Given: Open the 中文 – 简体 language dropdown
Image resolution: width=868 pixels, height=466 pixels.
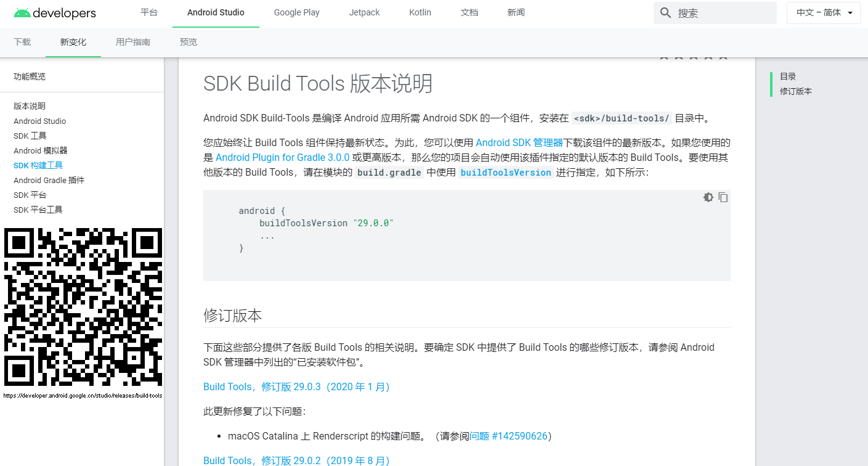Looking at the screenshot, I should click(x=823, y=12).
